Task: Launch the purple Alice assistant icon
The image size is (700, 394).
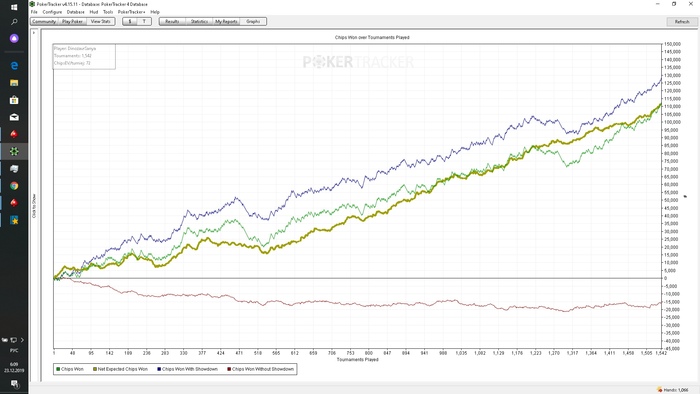Action: (x=14, y=38)
